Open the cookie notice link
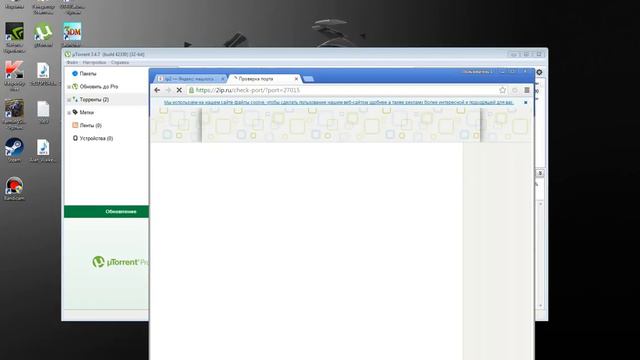The height and width of the screenshot is (360, 640). (338, 102)
